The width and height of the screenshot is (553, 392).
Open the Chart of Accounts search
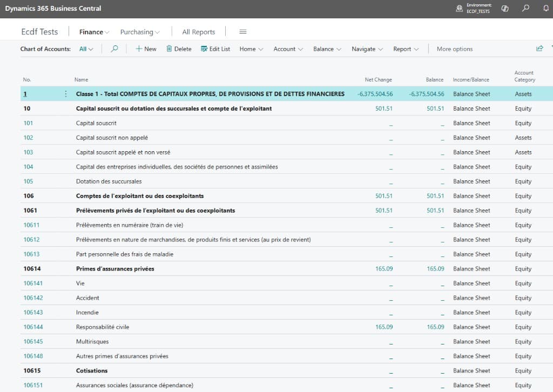coord(114,49)
